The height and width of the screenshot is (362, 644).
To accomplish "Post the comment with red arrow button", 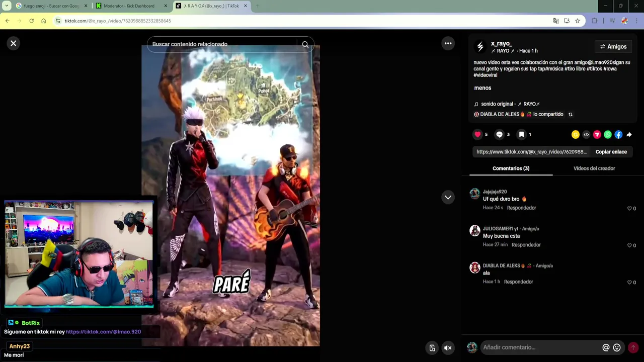I will pyautogui.click(x=633, y=347).
